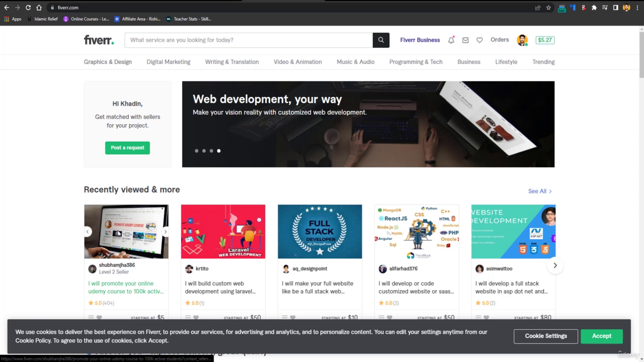Open the Trending category
Image resolution: width=644 pixels, height=362 pixels.
pos(543,62)
